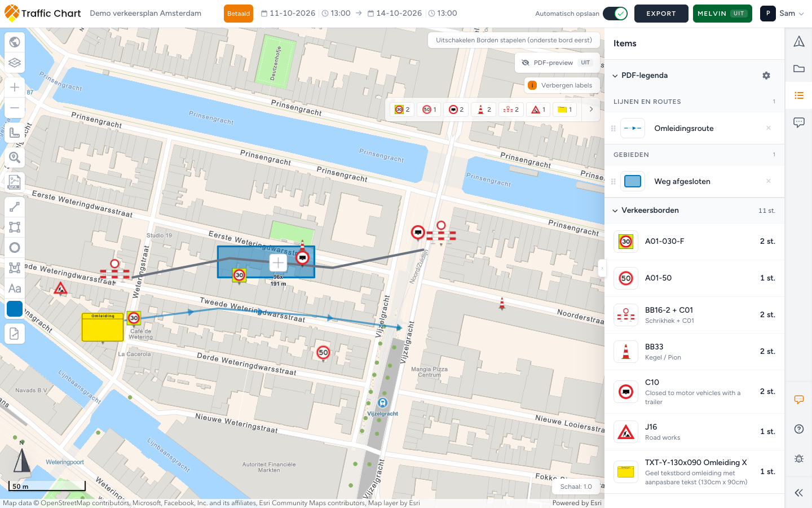Open the comments speech bubble tab
Image resolution: width=812 pixels, height=508 pixels.
799,122
